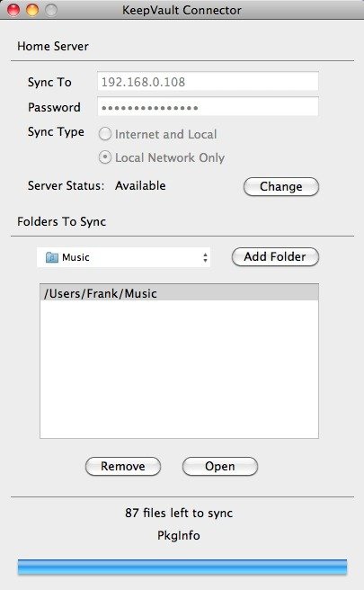Screen dimensions: 364x590
Task: Click the 87 files left to sync label
Action: [179, 513]
